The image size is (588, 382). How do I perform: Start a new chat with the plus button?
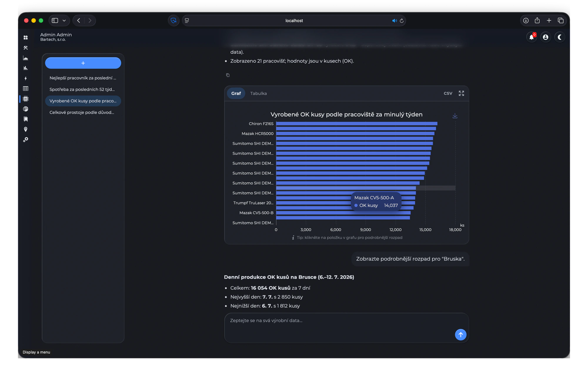(83, 63)
